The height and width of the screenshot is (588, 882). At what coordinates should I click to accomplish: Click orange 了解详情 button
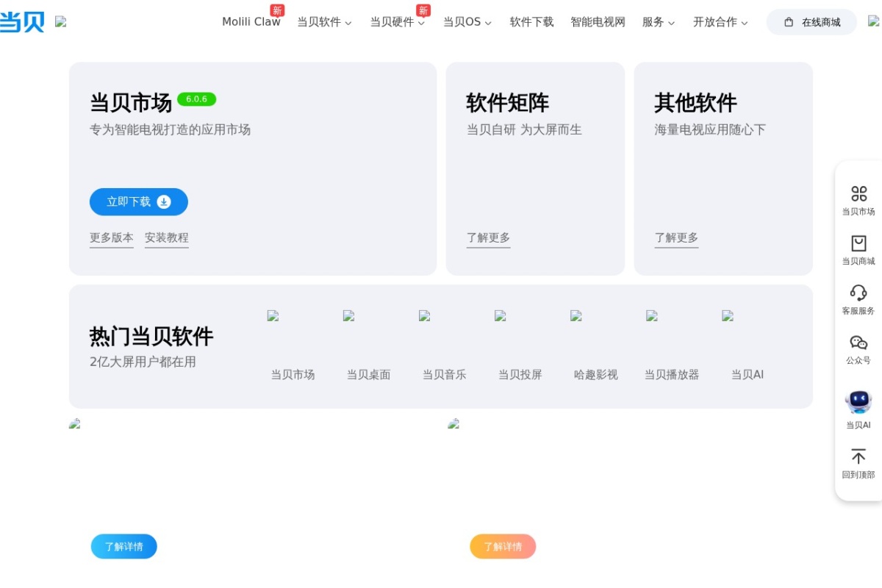click(x=503, y=547)
